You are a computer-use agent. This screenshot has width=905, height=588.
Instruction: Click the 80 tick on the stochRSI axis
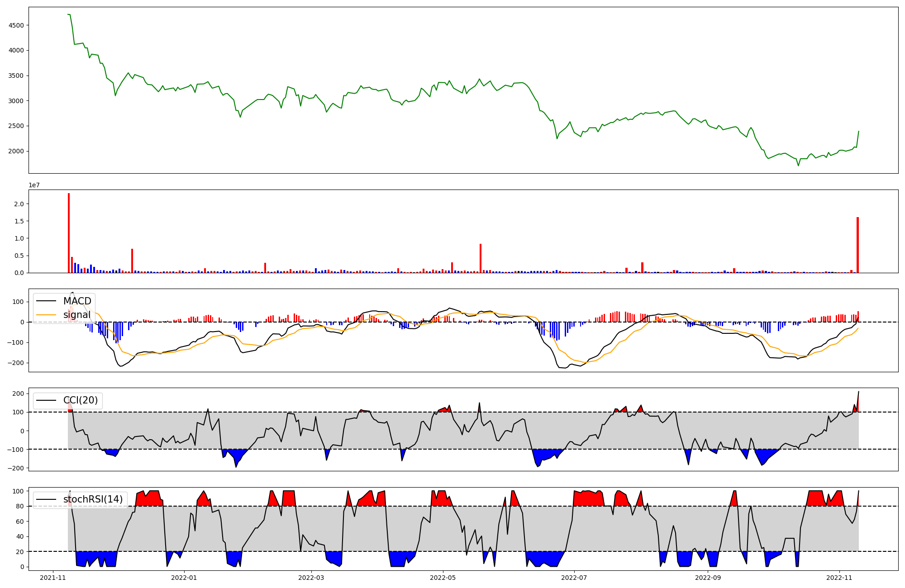click(x=19, y=506)
